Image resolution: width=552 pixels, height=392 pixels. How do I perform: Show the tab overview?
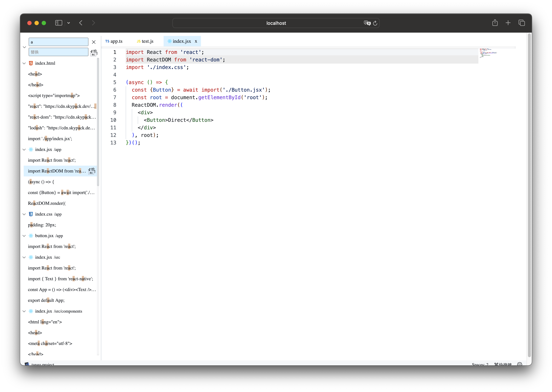point(522,23)
